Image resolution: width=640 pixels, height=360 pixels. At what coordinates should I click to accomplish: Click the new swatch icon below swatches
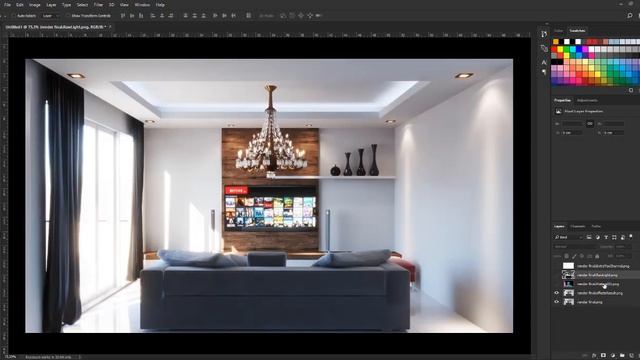[631, 90]
